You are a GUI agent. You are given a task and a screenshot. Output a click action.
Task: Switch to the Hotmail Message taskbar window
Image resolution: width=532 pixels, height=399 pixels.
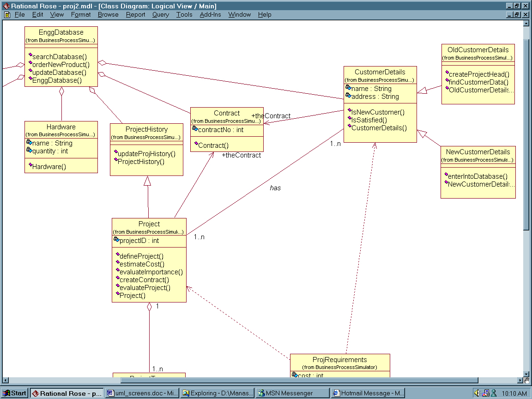(x=368, y=393)
